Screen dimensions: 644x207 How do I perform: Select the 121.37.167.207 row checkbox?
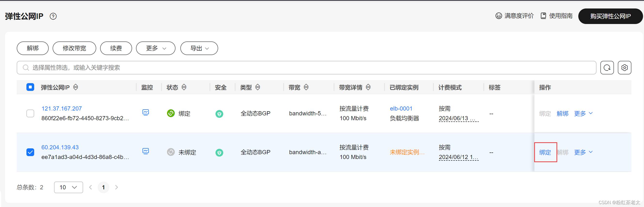pyautogui.click(x=30, y=113)
